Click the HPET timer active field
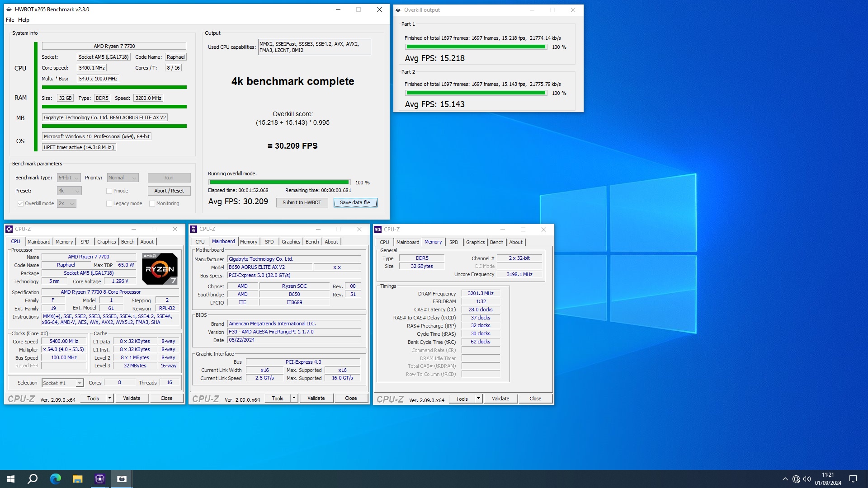 click(79, 147)
